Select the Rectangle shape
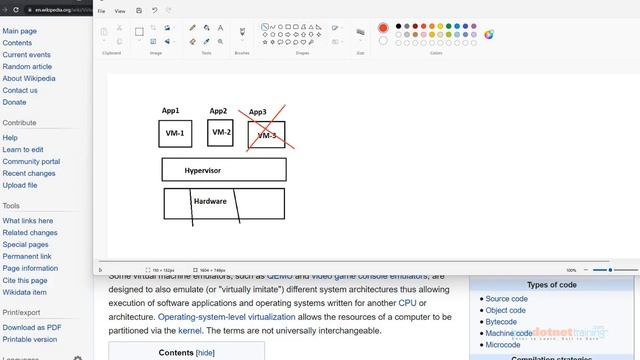 (x=288, y=27)
